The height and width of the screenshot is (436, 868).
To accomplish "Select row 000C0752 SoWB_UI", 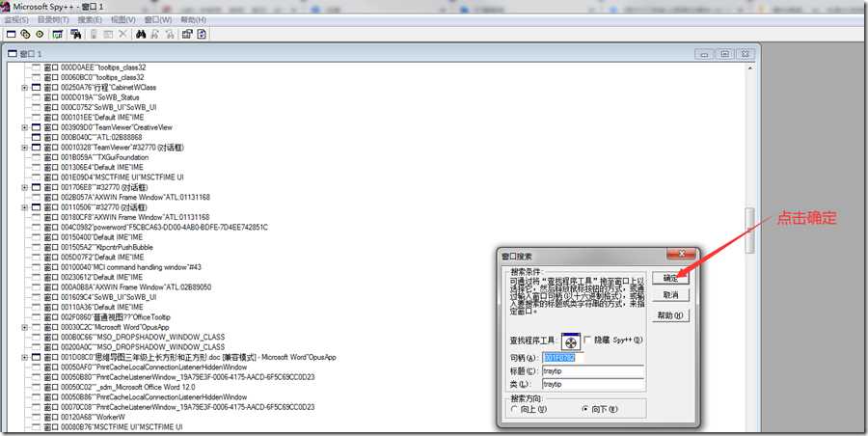I will click(x=100, y=107).
